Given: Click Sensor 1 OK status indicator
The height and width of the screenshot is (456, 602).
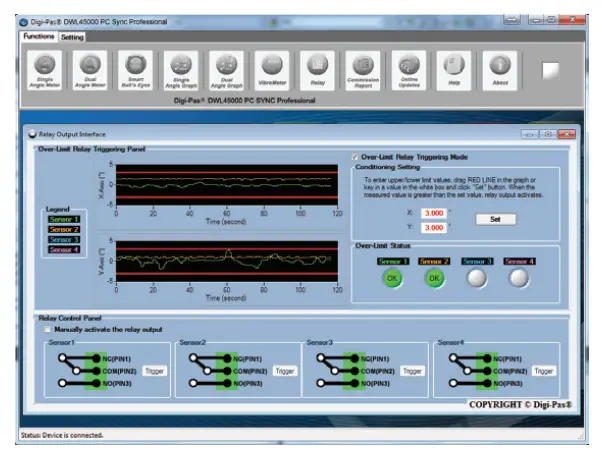Looking at the screenshot, I should (392, 278).
